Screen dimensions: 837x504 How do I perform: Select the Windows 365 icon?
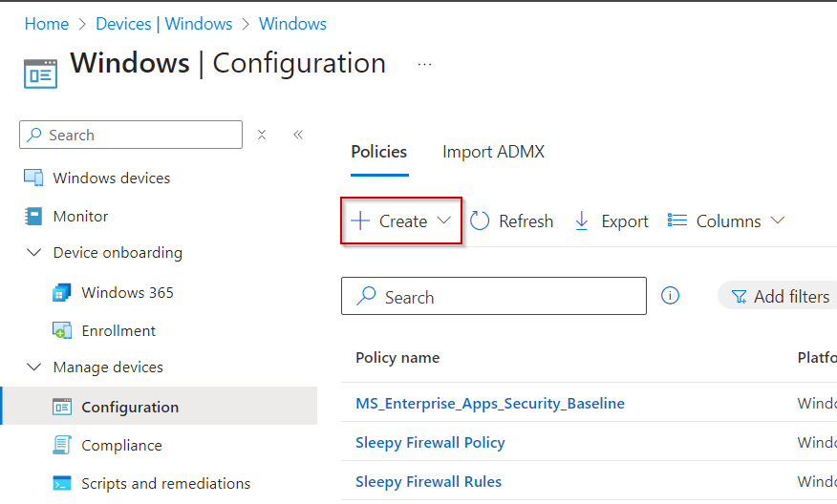click(62, 293)
